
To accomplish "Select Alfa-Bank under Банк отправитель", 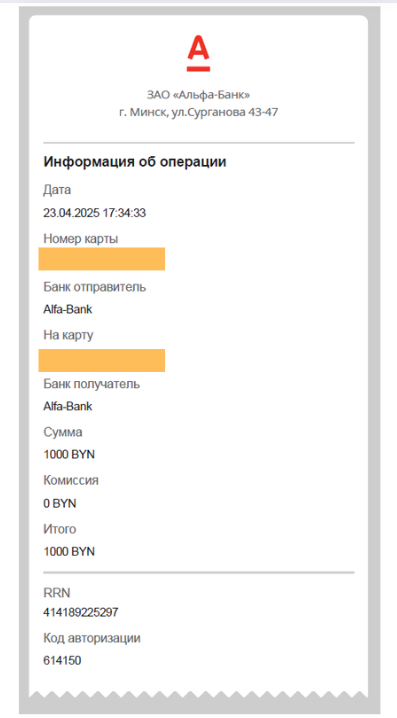I will 68,310.
